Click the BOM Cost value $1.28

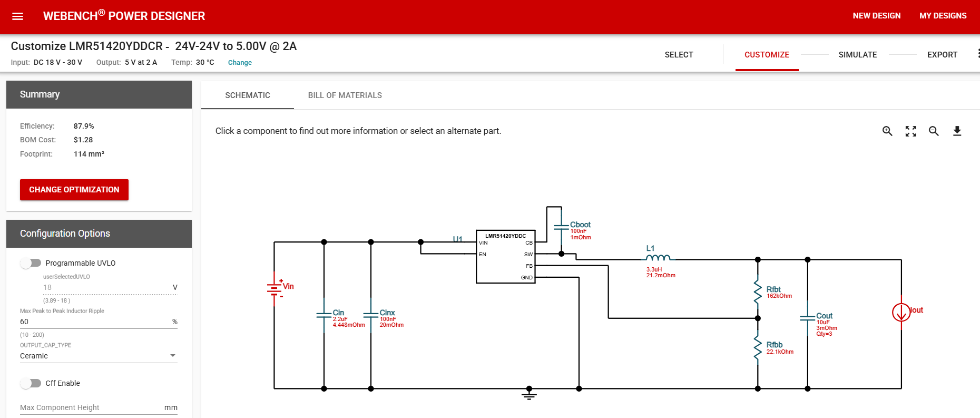pos(83,140)
